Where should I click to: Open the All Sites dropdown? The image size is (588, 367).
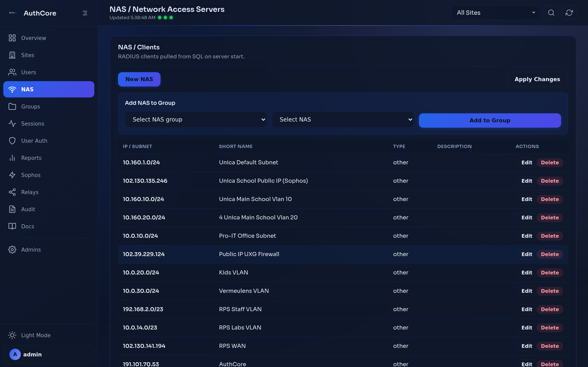pos(496,12)
